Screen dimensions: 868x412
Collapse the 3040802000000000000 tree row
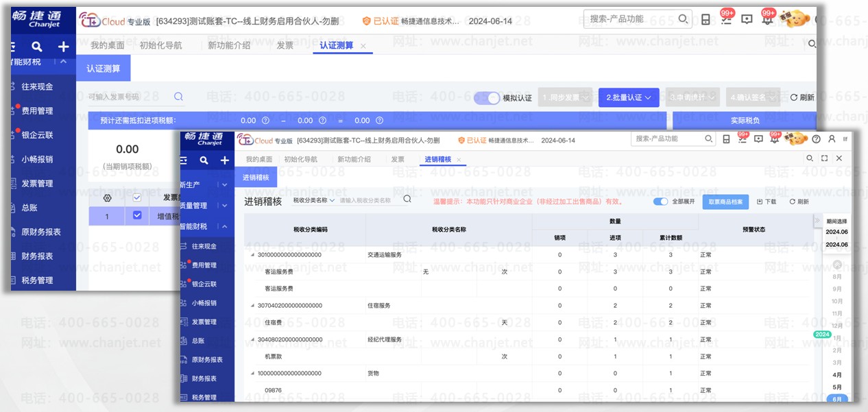tap(252, 339)
